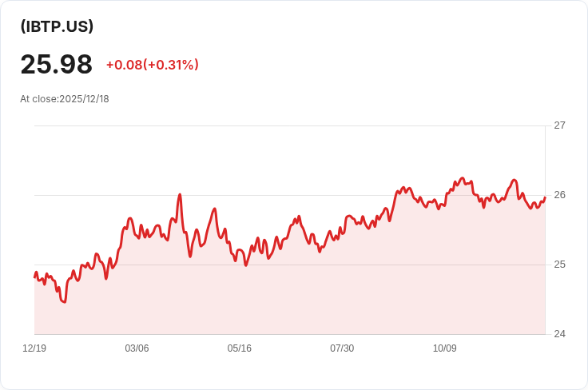Viewport: 588px width, 390px height.
Task: Click the dip touching 25 near 05/16
Action: click(246, 265)
